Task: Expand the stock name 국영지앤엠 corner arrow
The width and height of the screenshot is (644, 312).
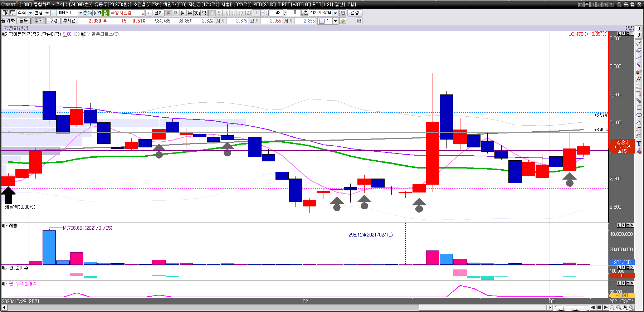Action: tap(142, 14)
